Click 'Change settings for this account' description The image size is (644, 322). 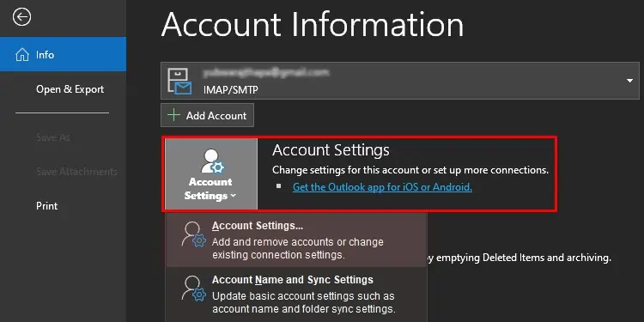click(x=410, y=170)
